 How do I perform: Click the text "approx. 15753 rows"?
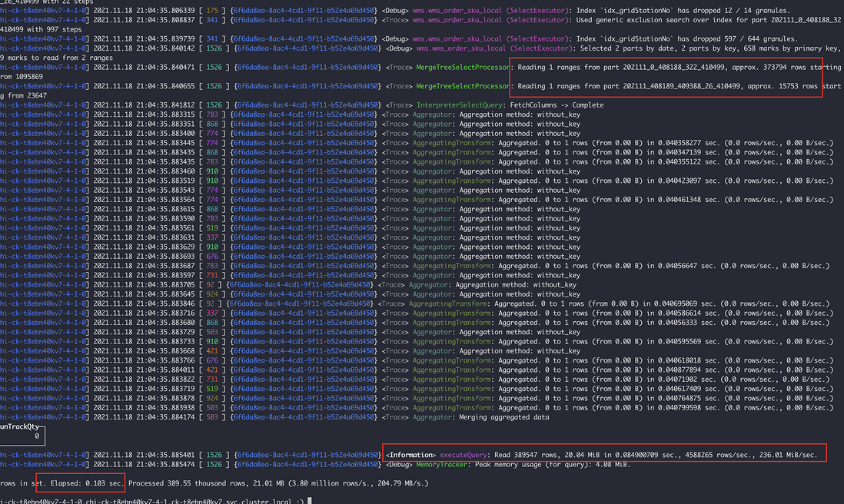(x=783, y=86)
